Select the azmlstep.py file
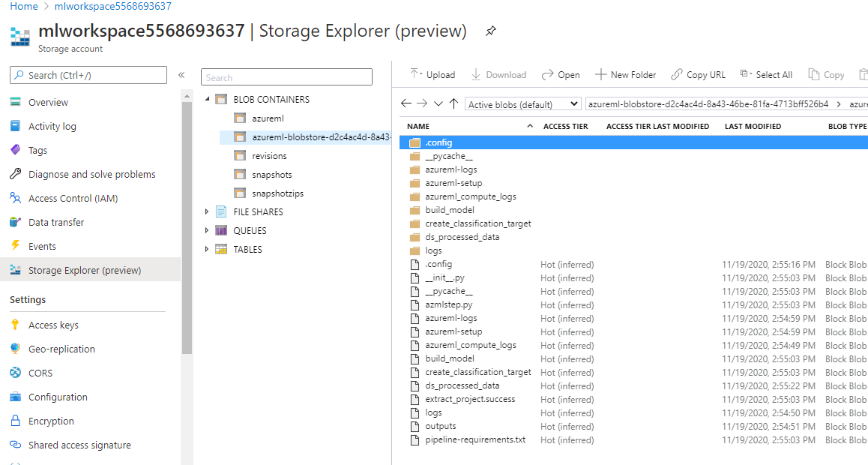 pos(449,304)
